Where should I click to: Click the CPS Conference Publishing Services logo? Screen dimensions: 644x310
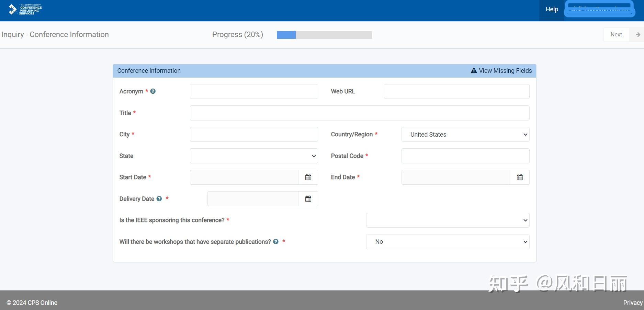tap(25, 10)
